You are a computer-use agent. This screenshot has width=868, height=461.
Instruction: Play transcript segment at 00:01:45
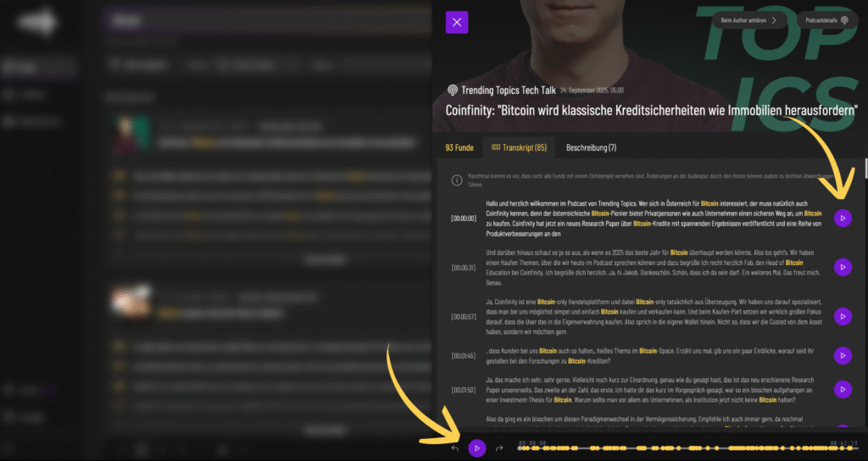[x=843, y=355]
